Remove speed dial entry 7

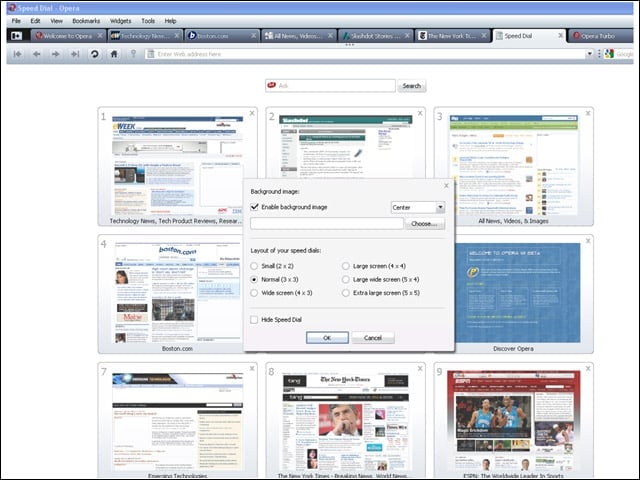click(252, 369)
